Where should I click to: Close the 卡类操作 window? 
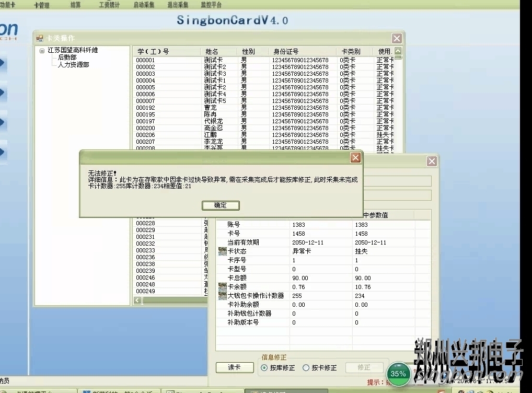point(397,38)
